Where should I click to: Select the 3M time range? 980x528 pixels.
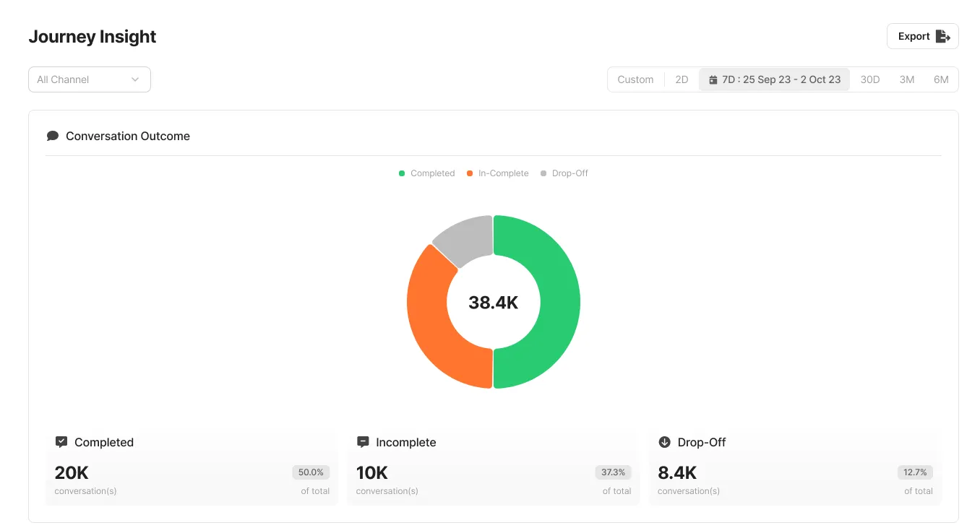(x=907, y=79)
